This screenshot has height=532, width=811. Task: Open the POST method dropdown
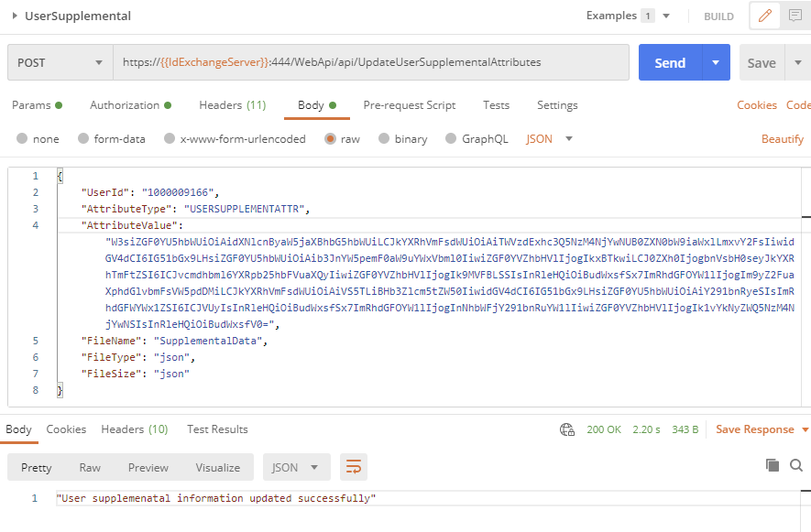click(x=60, y=62)
